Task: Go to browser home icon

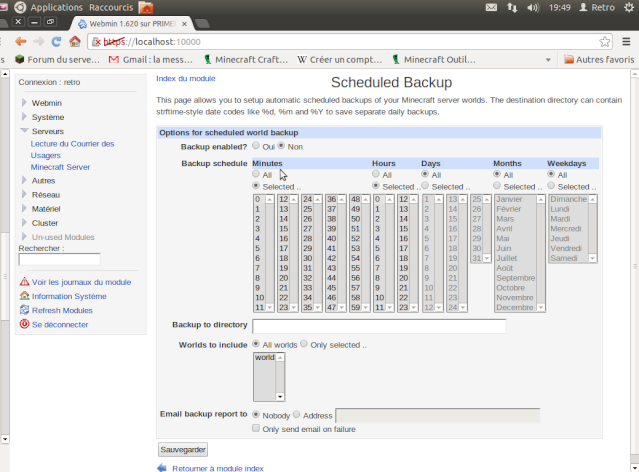Action: click(75, 41)
